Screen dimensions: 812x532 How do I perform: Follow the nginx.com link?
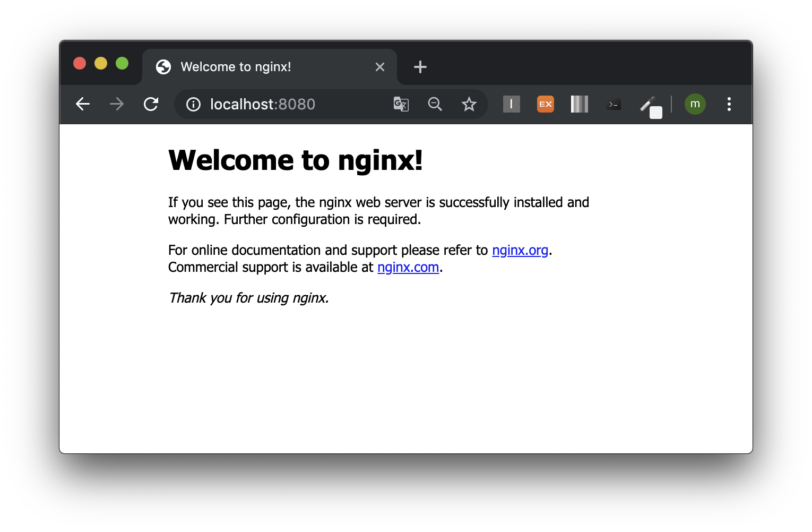(408, 267)
